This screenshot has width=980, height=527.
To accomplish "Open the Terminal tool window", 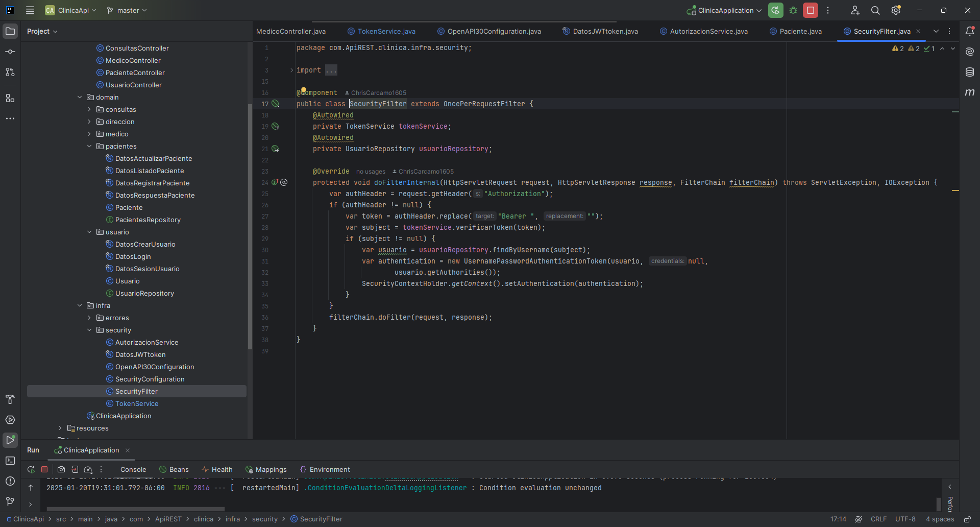I will (10, 461).
